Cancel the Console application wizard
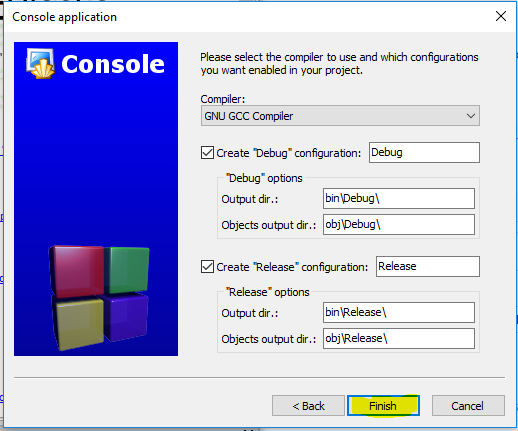 pos(468,406)
